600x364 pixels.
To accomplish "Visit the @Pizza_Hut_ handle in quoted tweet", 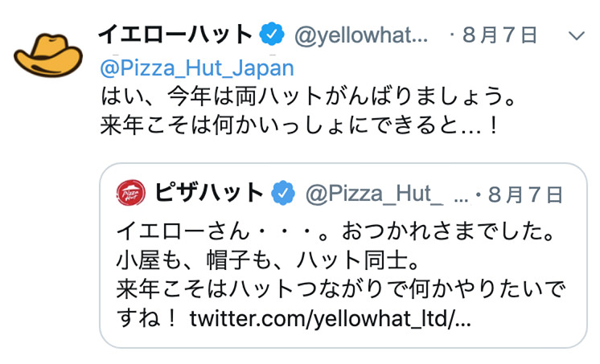I will 374,194.
